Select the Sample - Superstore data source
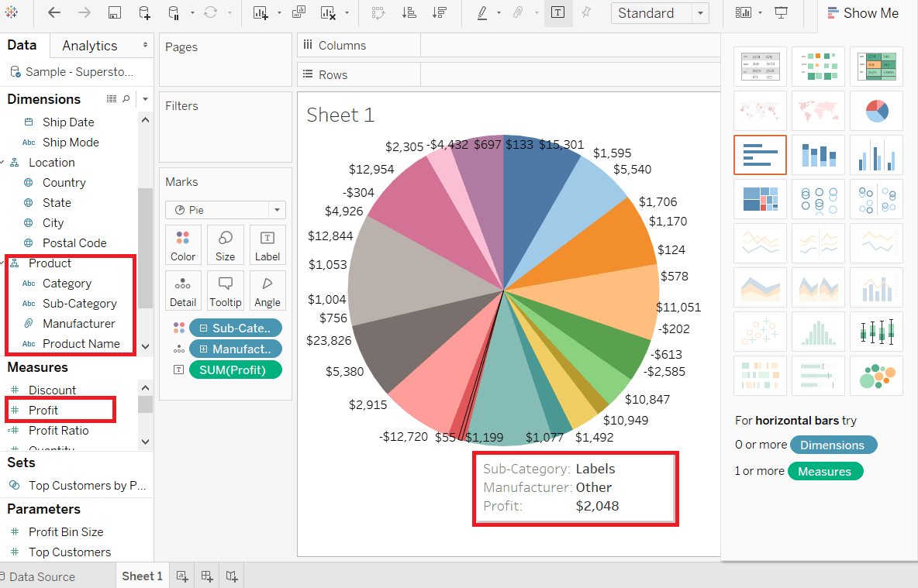918x588 pixels. pos(73,72)
